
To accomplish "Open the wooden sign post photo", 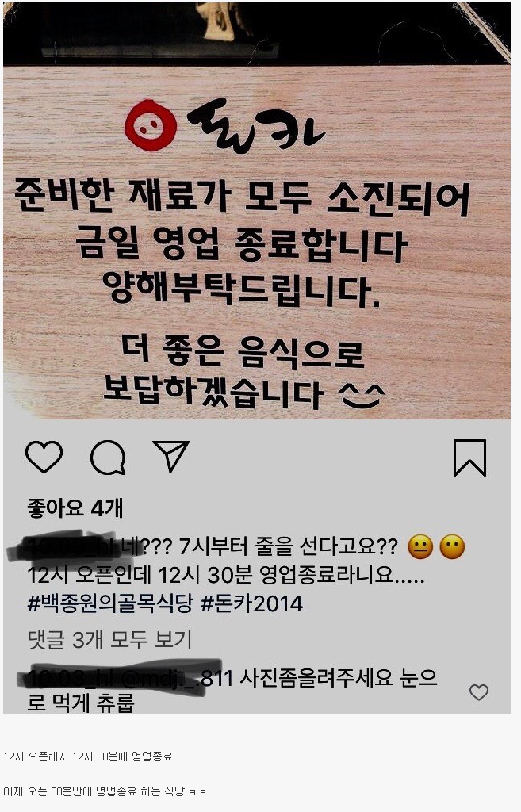I will pyautogui.click(x=257, y=211).
